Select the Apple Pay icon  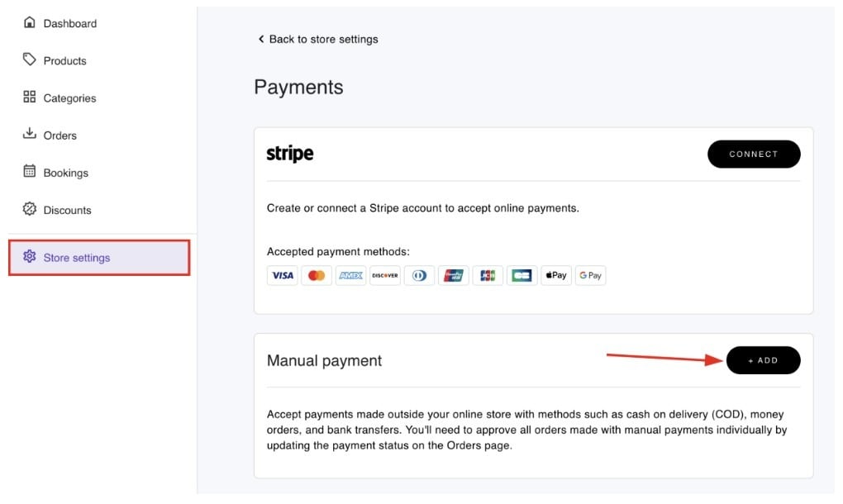coord(555,275)
